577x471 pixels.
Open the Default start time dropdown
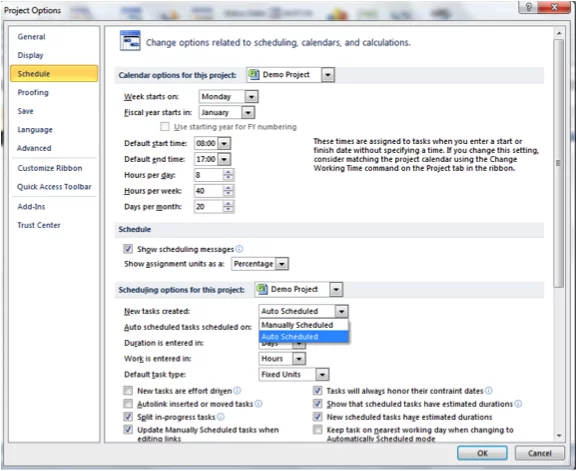pos(224,144)
